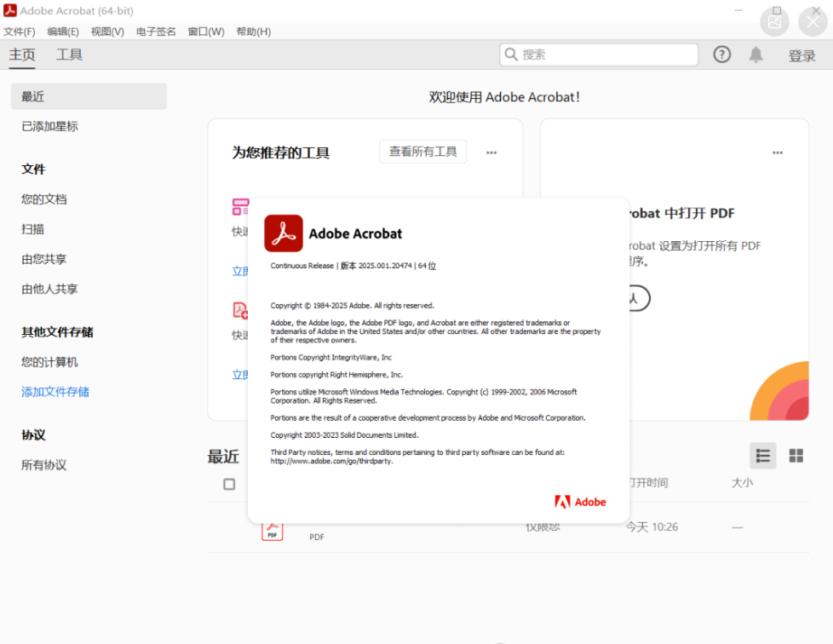Click the Adobe logo in About dialog
The width and height of the screenshot is (833, 644).
click(580, 502)
